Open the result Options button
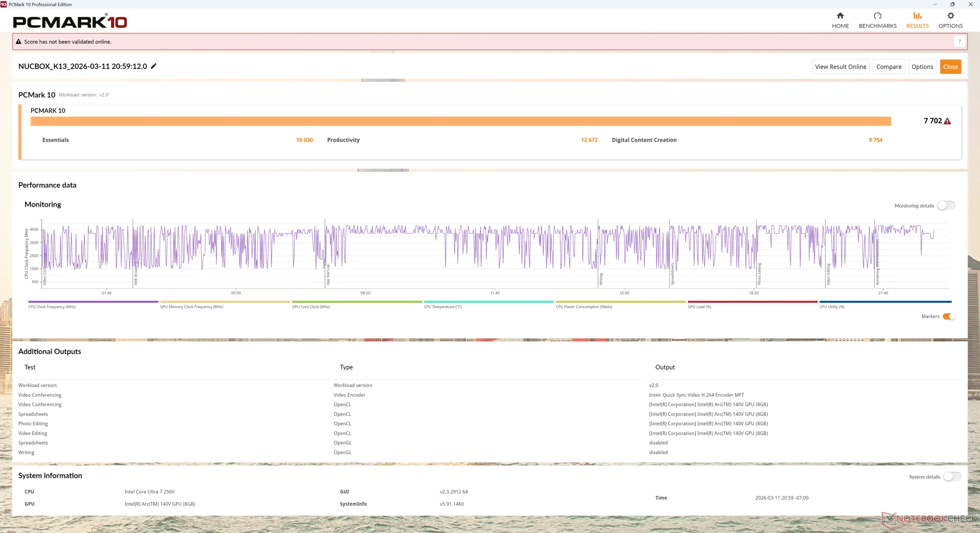This screenshot has height=533, width=980. tap(922, 67)
